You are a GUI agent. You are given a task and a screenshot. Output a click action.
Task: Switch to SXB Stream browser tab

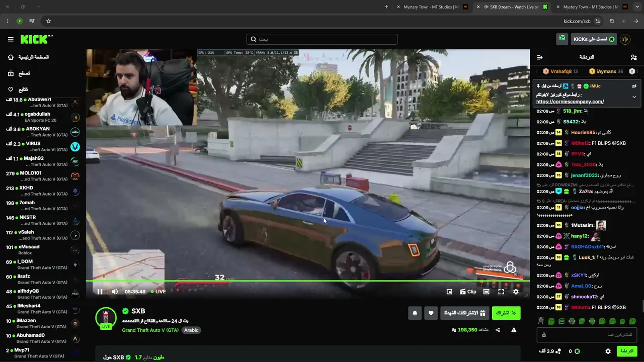513,7
